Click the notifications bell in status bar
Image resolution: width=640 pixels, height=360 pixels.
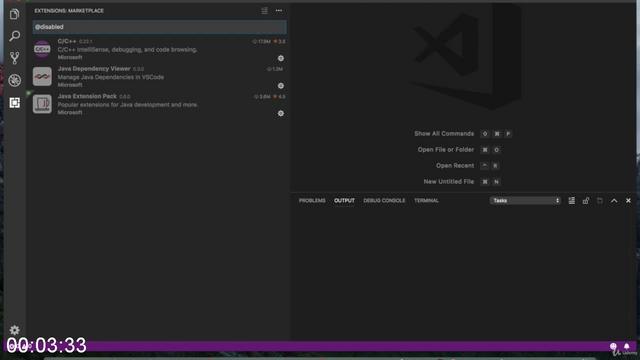click(x=627, y=347)
